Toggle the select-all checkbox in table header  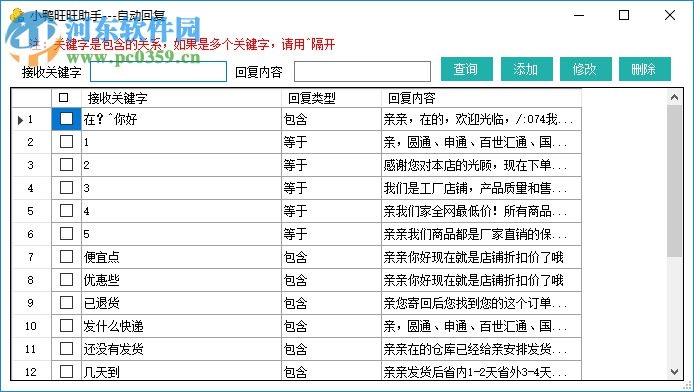pyautogui.click(x=63, y=97)
